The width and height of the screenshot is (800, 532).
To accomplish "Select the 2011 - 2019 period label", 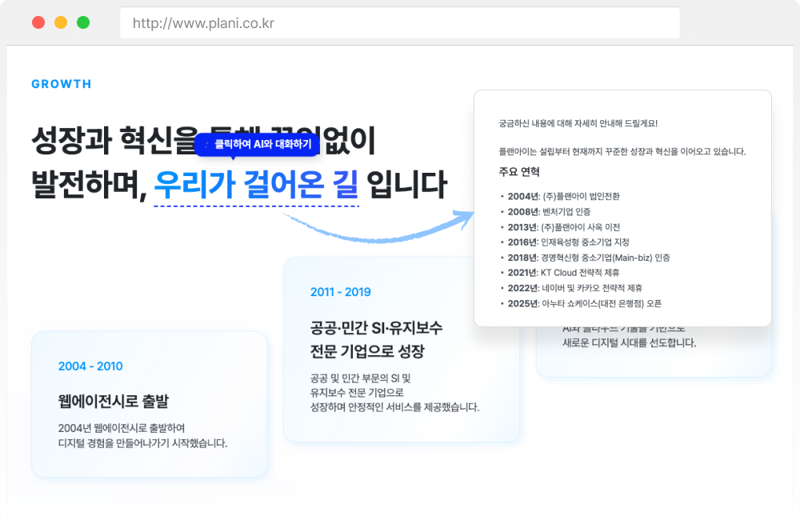I will [341, 292].
